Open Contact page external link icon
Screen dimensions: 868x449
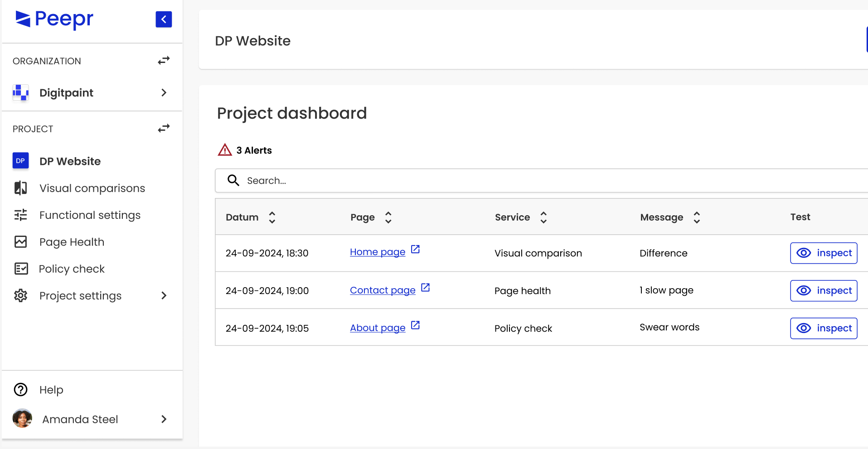coord(425,288)
